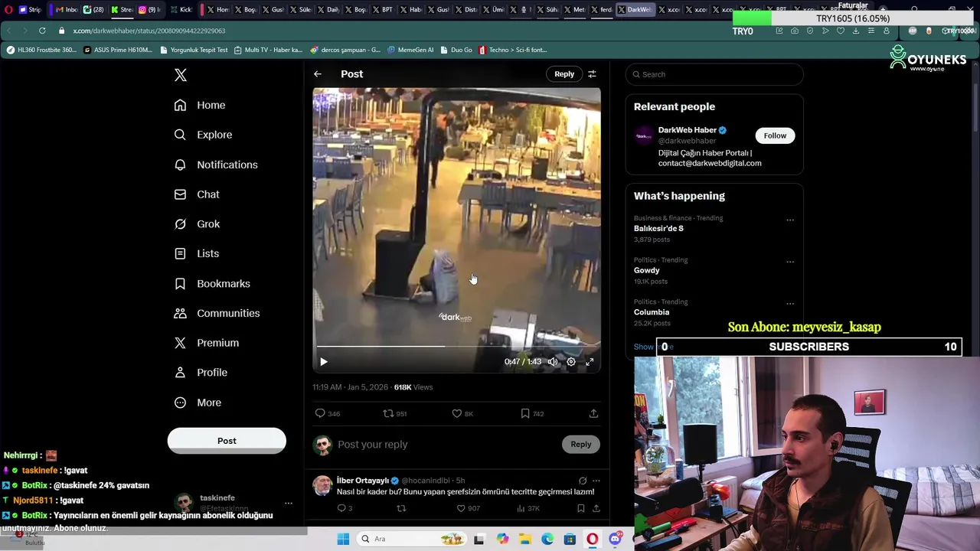Image resolution: width=980 pixels, height=551 pixels.
Task: Open more options on İlber Ortayaylı's reply
Action: tap(596, 481)
